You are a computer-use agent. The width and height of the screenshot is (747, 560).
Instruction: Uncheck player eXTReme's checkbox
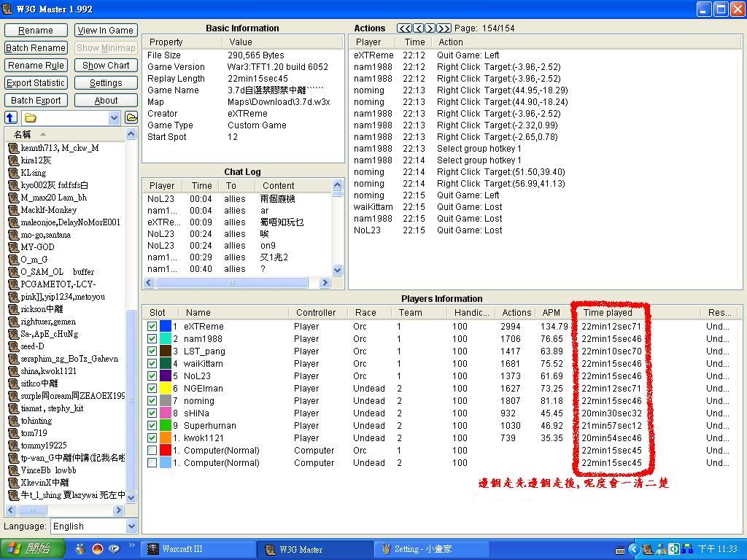[x=152, y=327]
